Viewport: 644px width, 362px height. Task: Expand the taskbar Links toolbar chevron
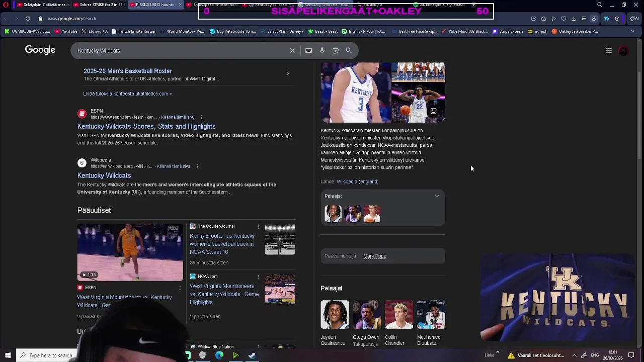(x=498, y=352)
